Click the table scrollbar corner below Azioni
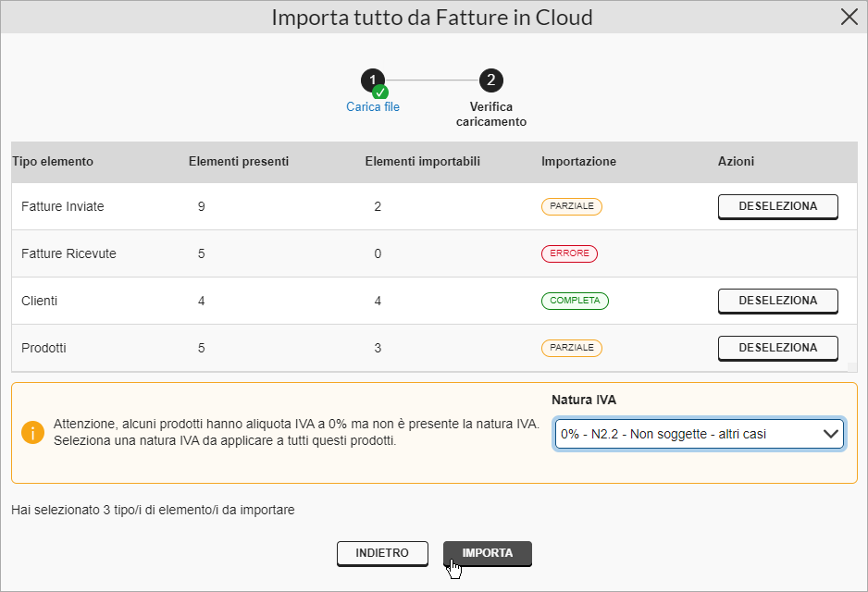This screenshot has width=868, height=592. (852, 367)
